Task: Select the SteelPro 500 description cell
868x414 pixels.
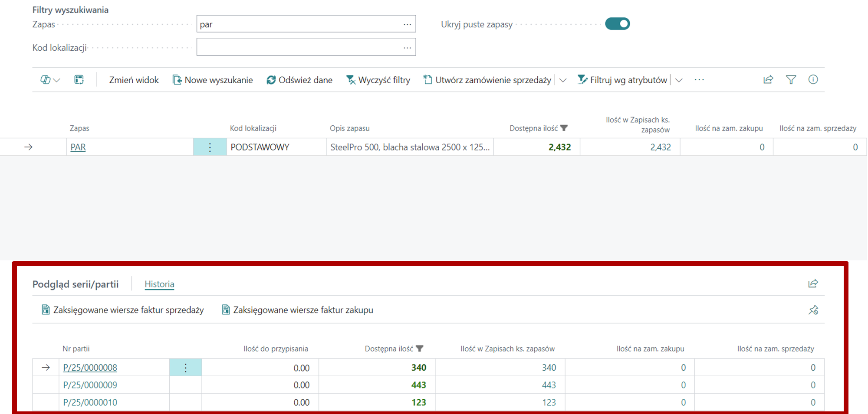Action: pos(410,147)
